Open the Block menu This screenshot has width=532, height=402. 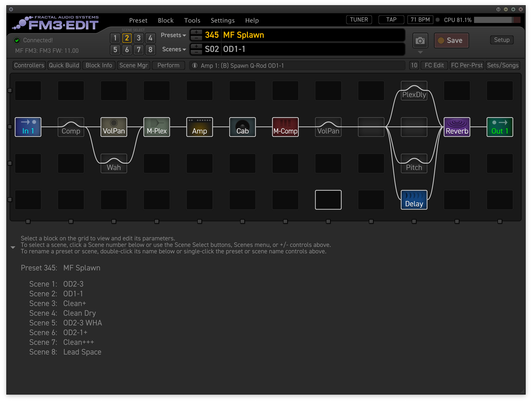[165, 20]
